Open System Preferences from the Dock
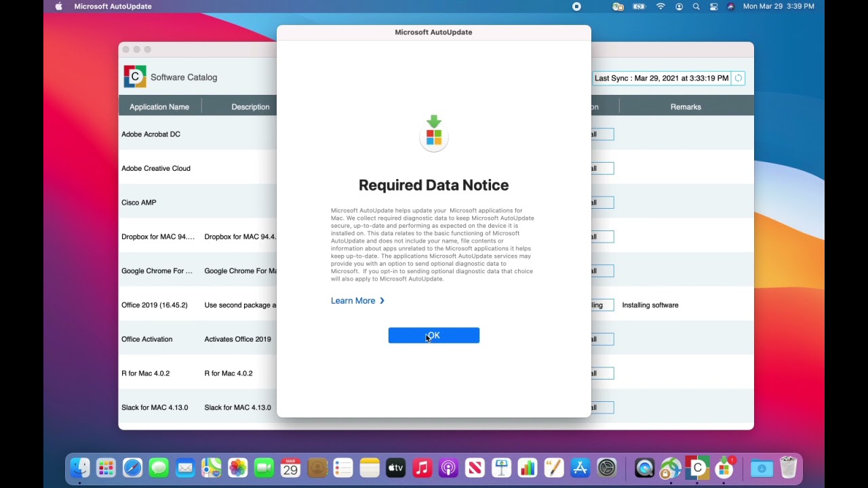The image size is (868, 488). click(x=606, y=468)
